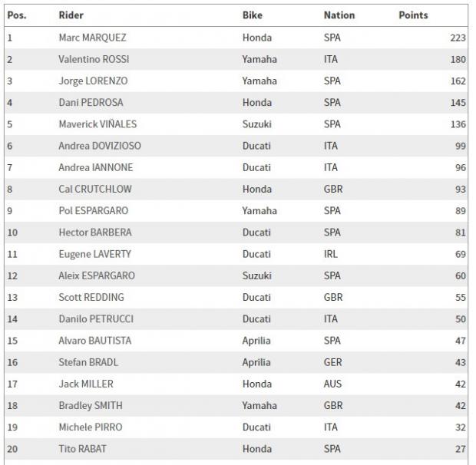The image size is (476, 465).
Task: Open Jack MILLER rider entry
Action: click(84, 384)
